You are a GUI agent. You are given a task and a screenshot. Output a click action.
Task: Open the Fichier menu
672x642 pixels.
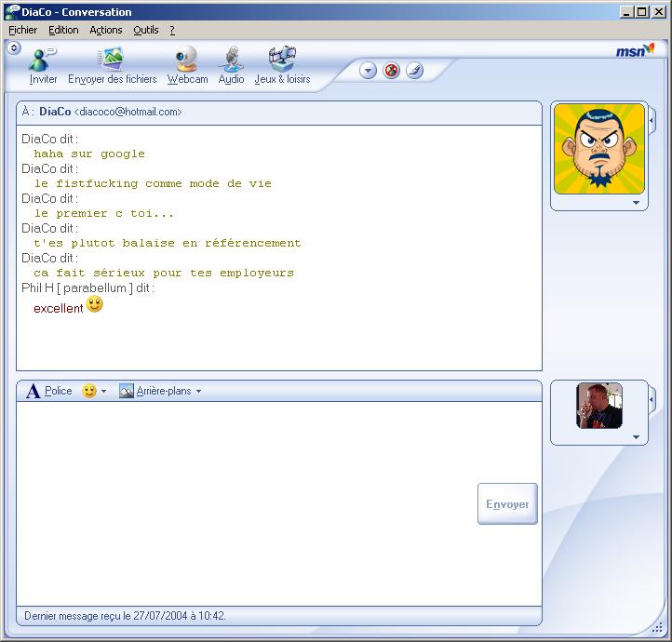pyautogui.click(x=22, y=30)
